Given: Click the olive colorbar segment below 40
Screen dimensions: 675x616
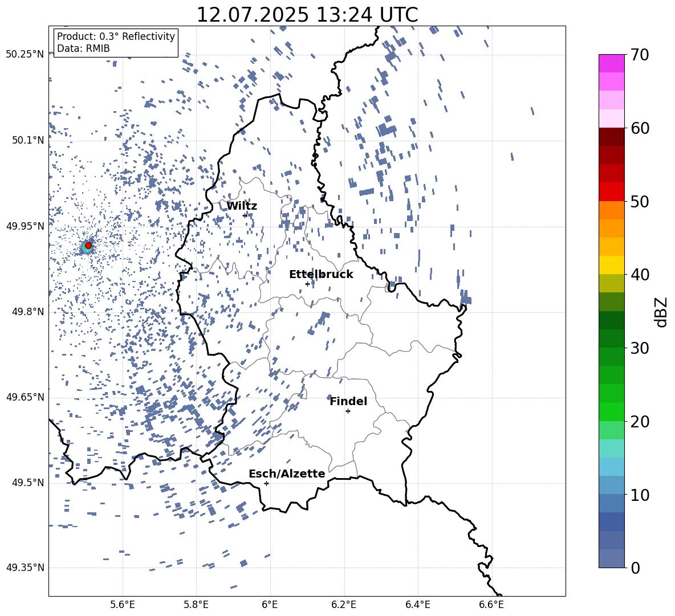Looking at the screenshot, I should (x=611, y=283).
